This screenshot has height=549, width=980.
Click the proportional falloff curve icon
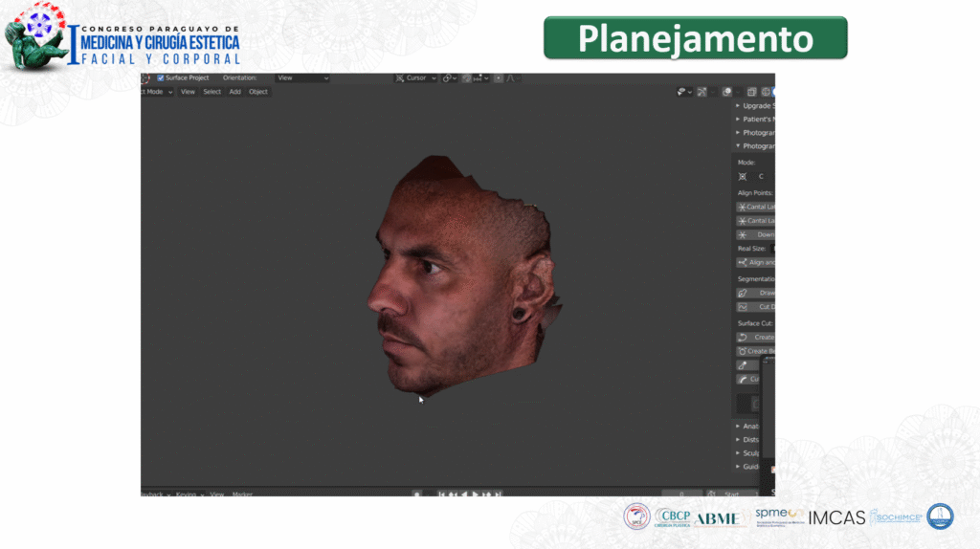[512, 78]
